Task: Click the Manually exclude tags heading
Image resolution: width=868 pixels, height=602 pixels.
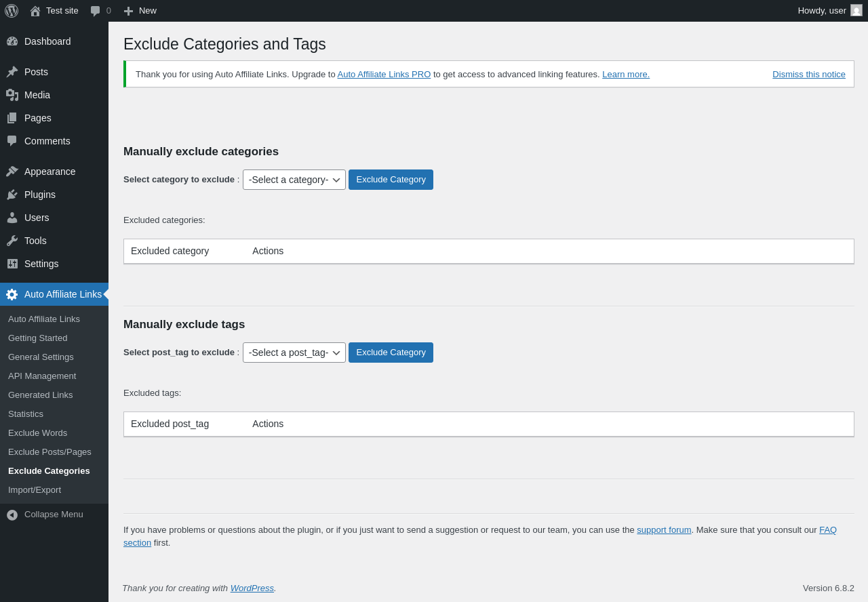Action: 184,325
